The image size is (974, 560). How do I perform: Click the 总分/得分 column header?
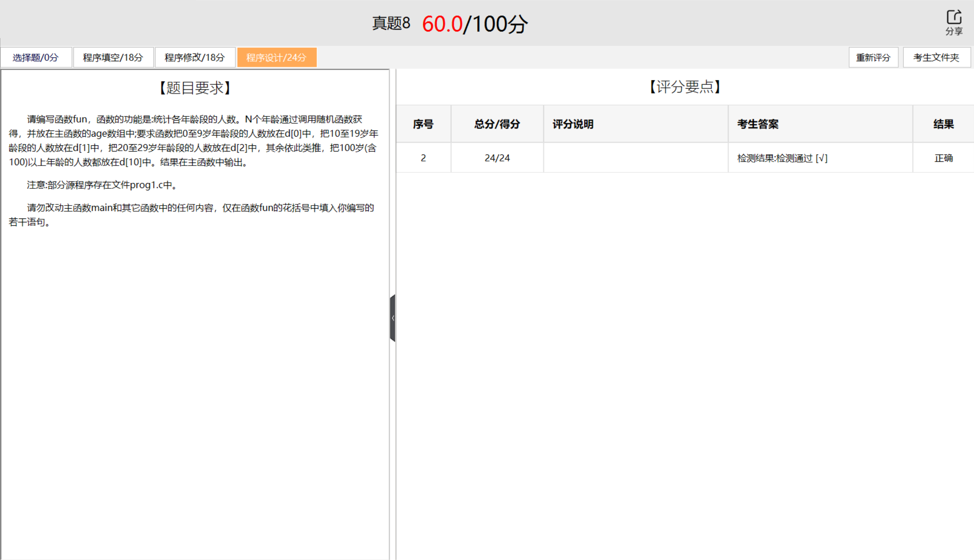point(497,124)
